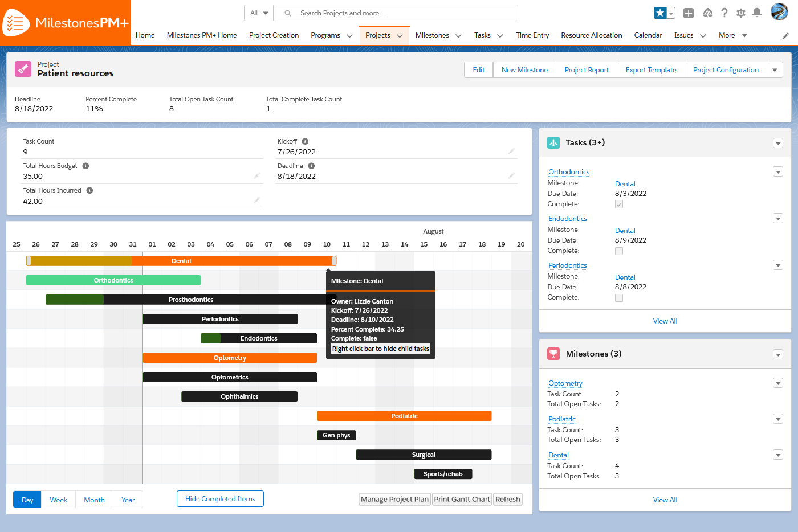The width and height of the screenshot is (798, 532).
Task: Click the Dental milestone bar in the Gantt chart
Action: [181, 260]
